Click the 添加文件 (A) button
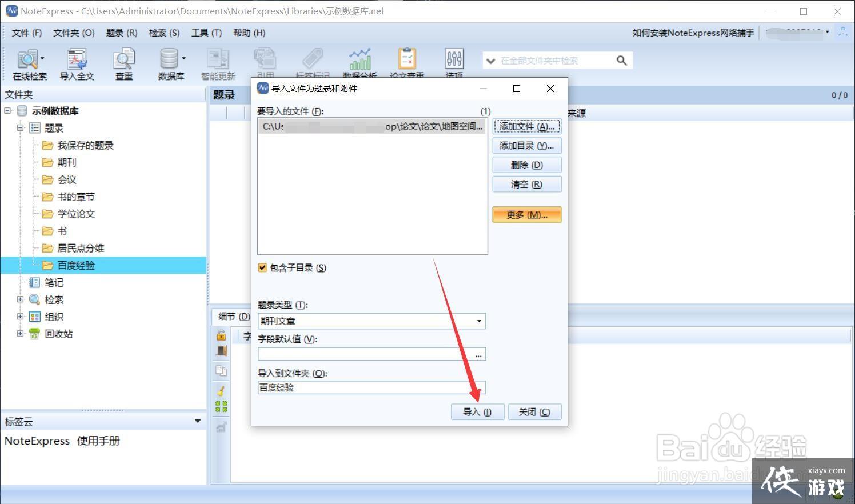Screen dimensions: 855x504 click(527, 127)
